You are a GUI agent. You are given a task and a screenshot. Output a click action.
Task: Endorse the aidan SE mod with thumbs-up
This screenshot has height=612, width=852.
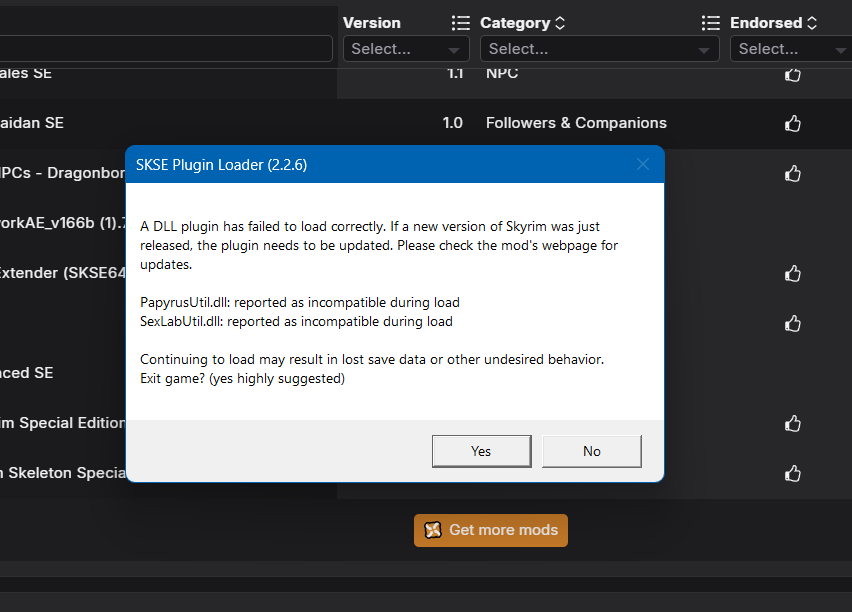coord(793,123)
